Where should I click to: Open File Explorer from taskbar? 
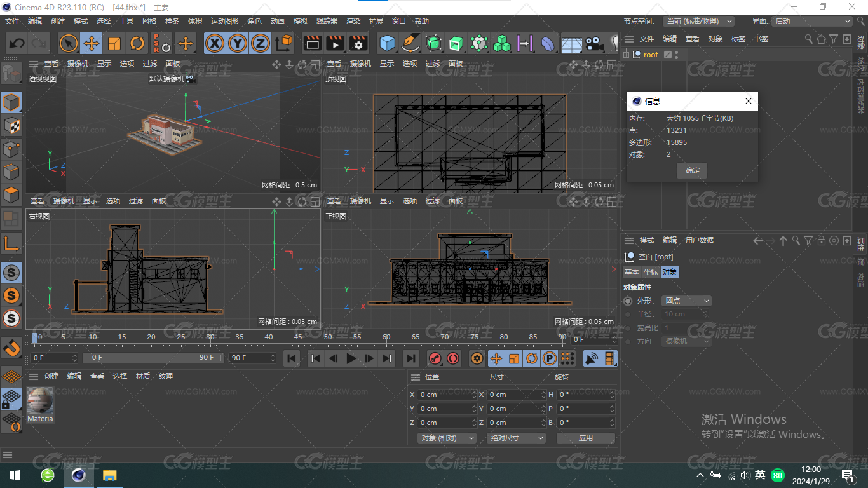(x=110, y=475)
